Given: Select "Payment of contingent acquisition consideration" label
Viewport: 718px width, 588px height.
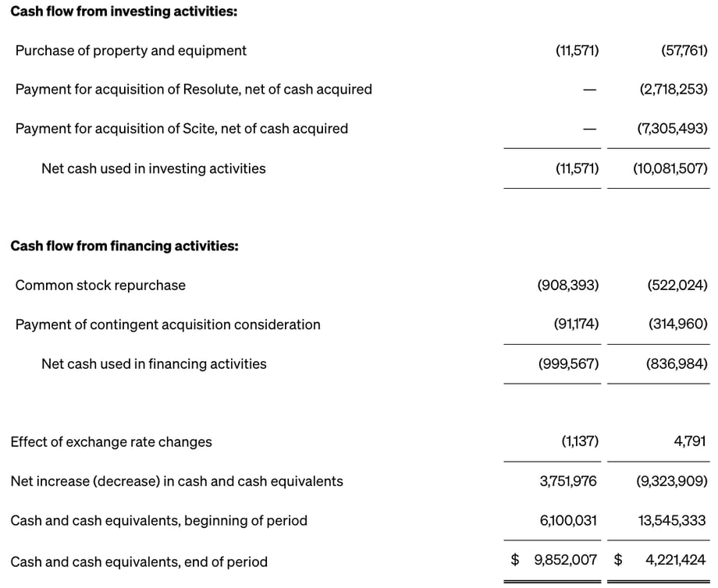Looking at the screenshot, I should (168, 324).
